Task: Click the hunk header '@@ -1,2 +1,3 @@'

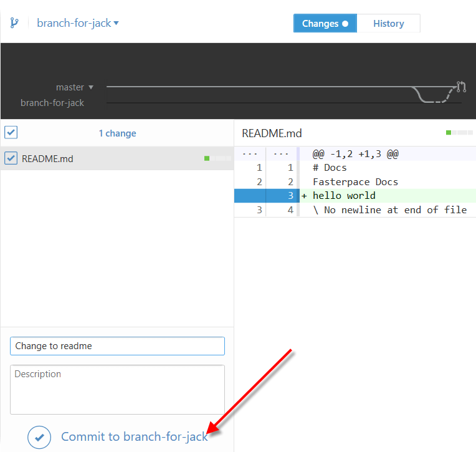Action: click(x=356, y=154)
